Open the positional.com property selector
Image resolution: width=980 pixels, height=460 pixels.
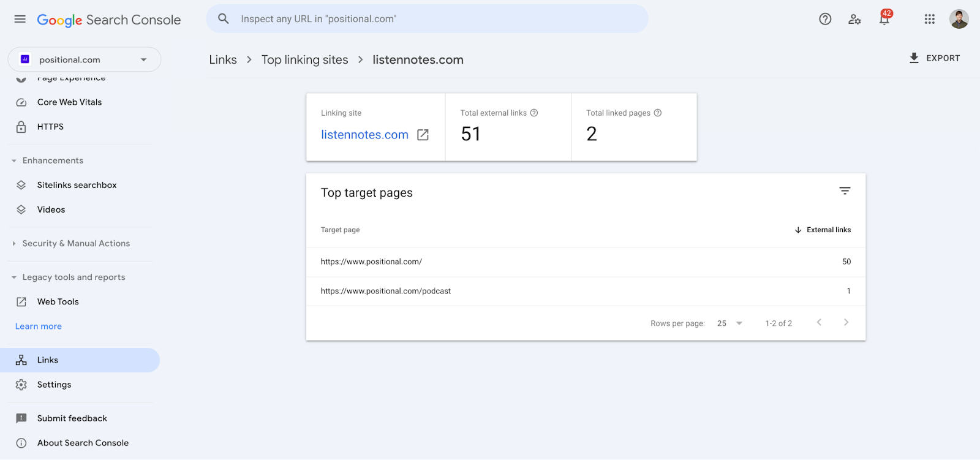(x=85, y=59)
